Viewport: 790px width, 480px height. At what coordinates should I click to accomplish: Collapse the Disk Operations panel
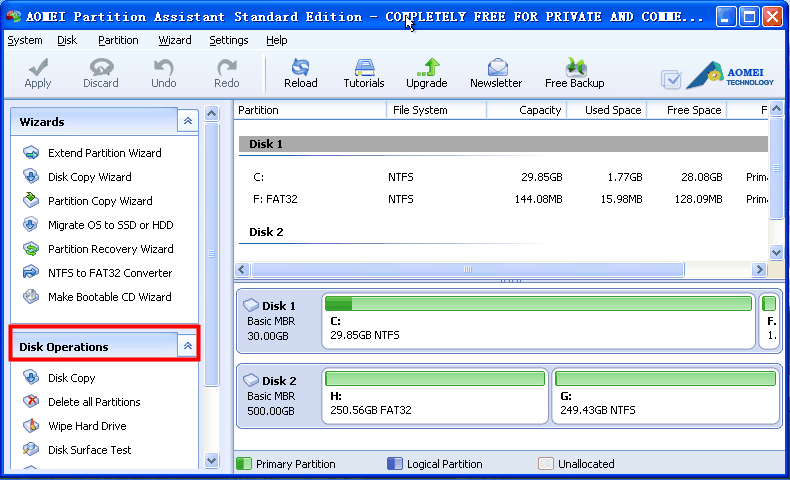[x=188, y=346]
